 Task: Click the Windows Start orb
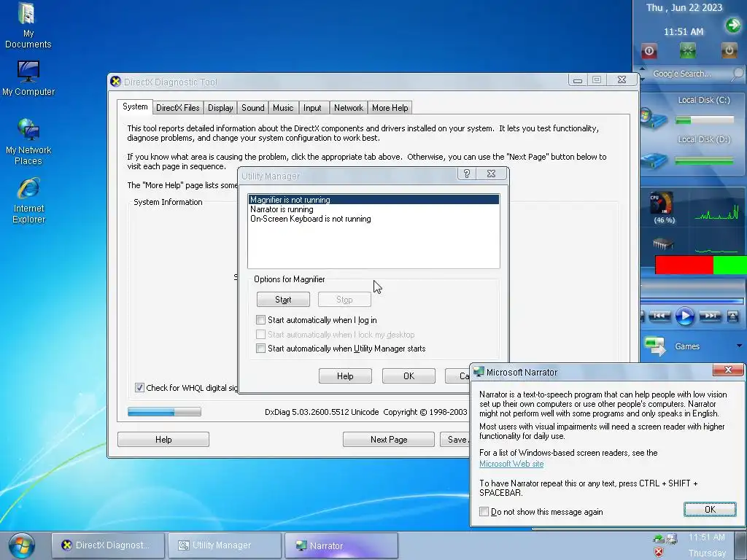pos(21,545)
